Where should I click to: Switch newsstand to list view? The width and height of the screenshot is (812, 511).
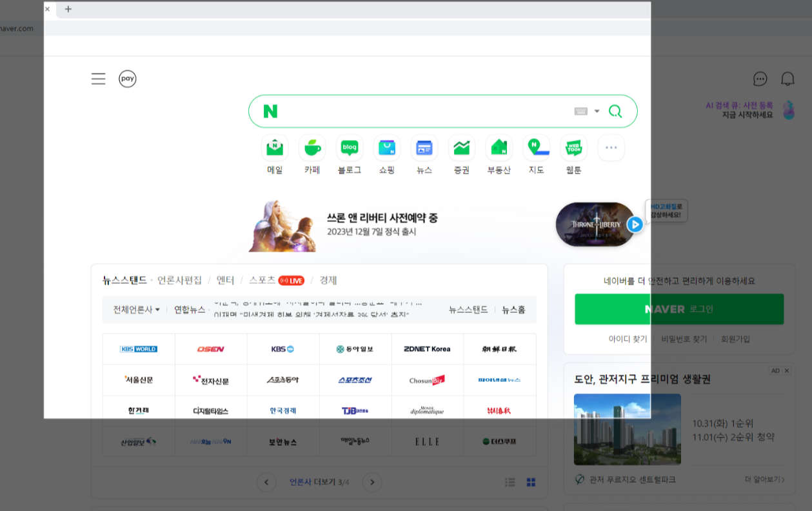[x=510, y=482]
